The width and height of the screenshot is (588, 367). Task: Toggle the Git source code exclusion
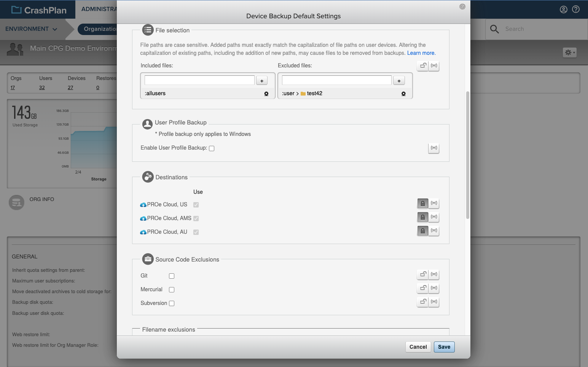172,276
